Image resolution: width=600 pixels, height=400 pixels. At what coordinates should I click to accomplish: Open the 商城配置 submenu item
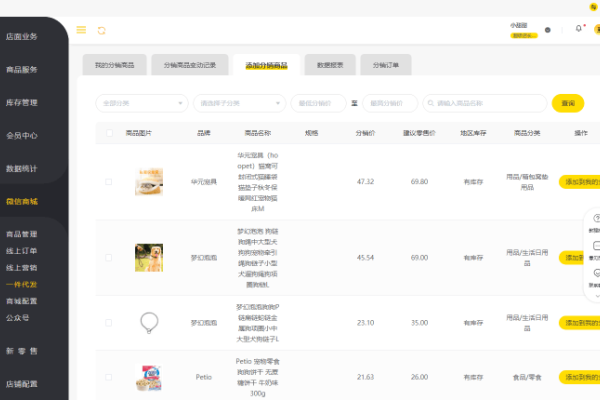[x=21, y=301]
